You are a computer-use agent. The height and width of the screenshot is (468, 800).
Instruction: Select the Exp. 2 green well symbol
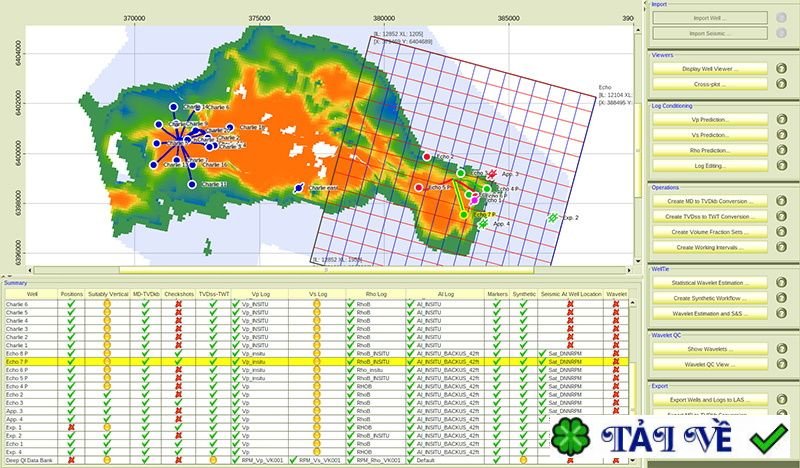[x=553, y=218]
